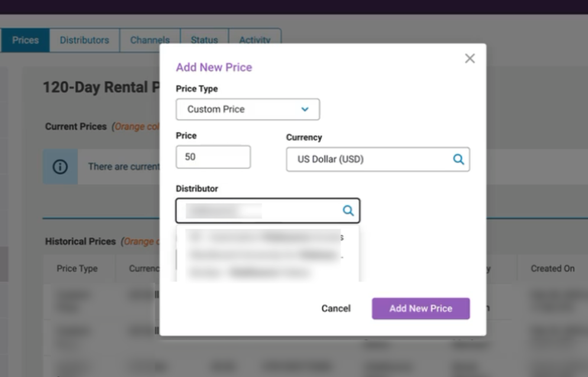This screenshot has height=377, width=588.
Task: Click the Currency field search magnifier icon
Action: point(458,159)
